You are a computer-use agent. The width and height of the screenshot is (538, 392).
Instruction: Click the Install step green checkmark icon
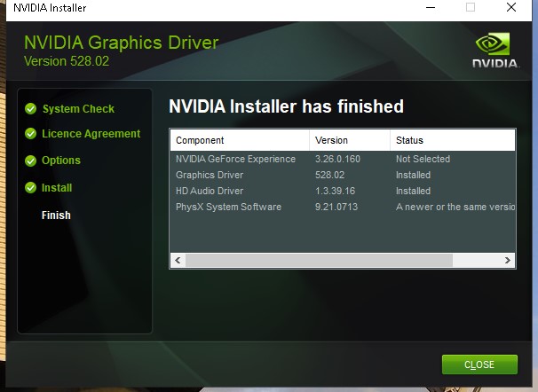[30, 187]
